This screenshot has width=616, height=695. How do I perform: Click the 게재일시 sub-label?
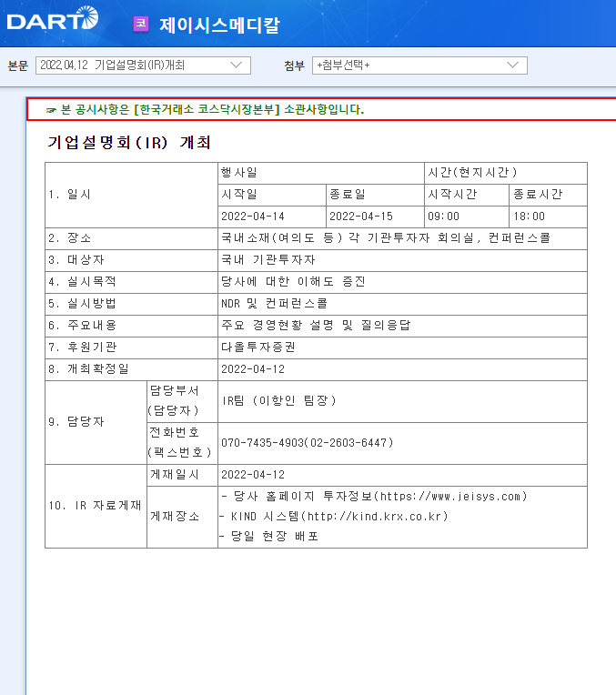tap(182, 475)
